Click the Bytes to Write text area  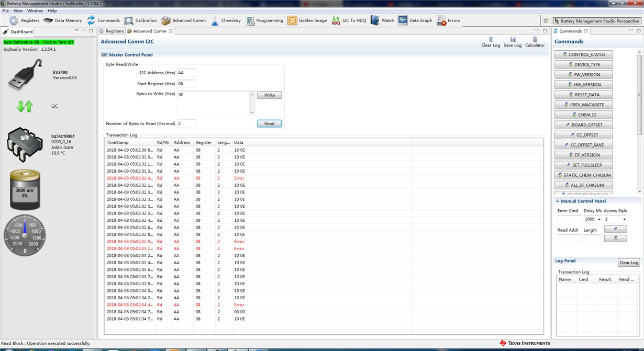tap(214, 103)
